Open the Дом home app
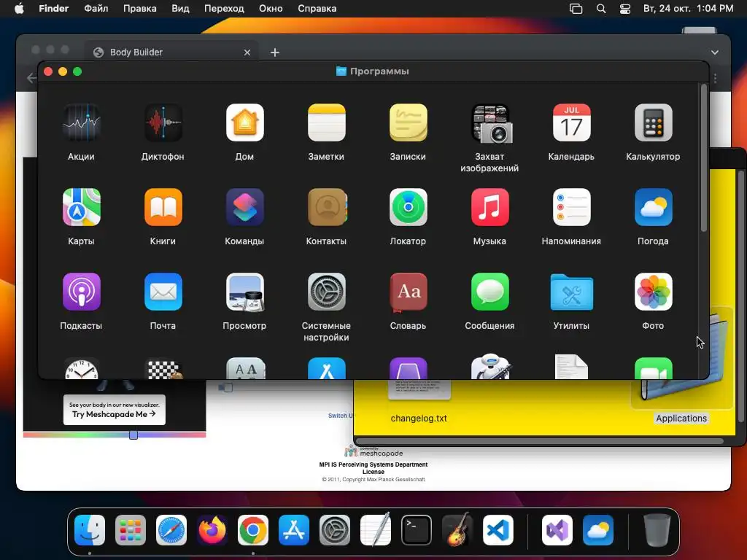The width and height of the screenshot is (747, 560). pyautogui.click(x=245, y=122)
